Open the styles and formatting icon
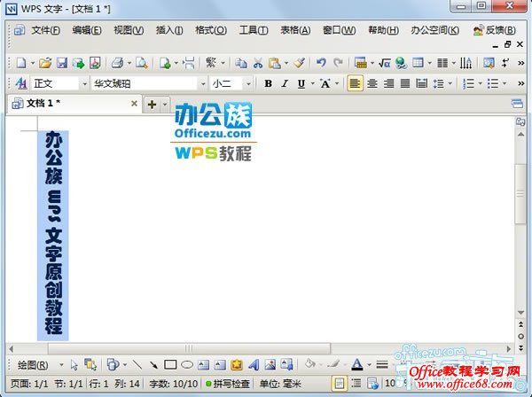Image resolution: width=532 pixels, height=397 pixels. tap(21, 83)
